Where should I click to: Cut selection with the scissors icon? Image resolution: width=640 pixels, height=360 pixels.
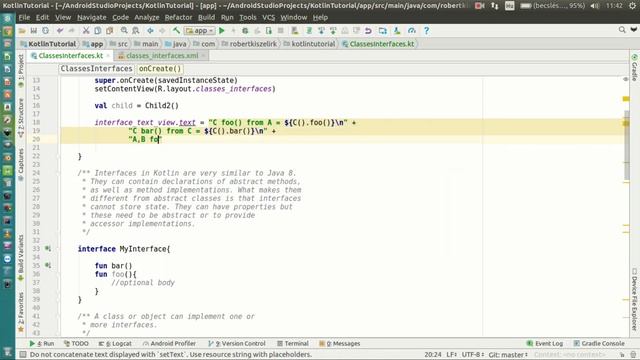(x=86, y=31)
